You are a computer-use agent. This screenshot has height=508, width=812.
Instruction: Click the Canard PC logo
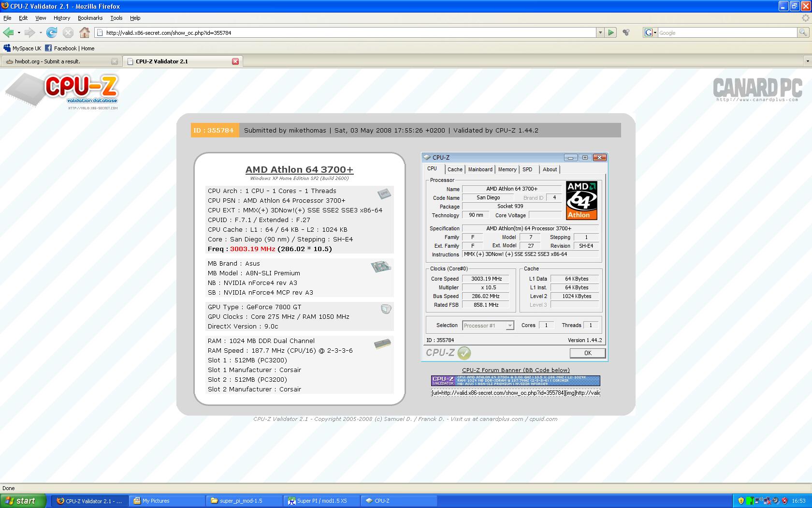(757, 90)
